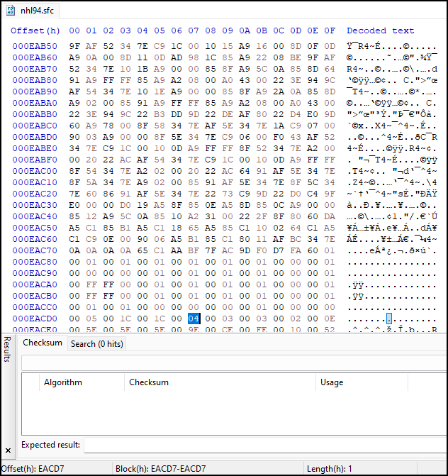
Task: Switch to the Checksum tab
Action: pyautogui.click(x=42, y=343)
